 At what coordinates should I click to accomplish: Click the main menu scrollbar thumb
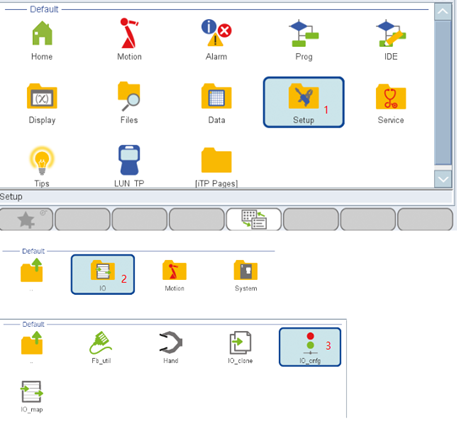443,93
